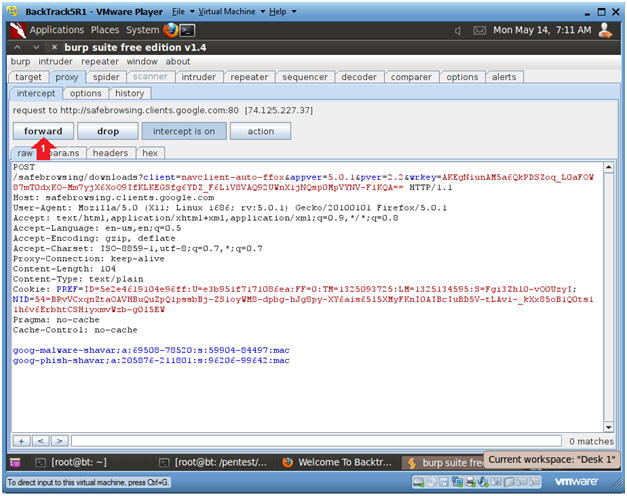627x496 pixels.
Task: Click the volume speaker icon in panel
Action: (457, 31)
